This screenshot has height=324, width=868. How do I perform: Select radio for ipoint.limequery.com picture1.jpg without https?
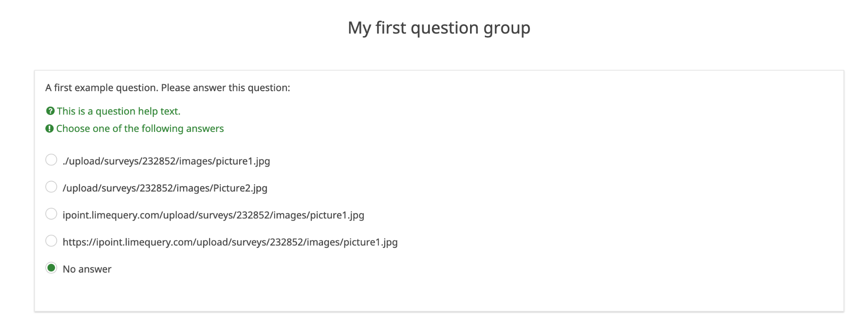coord(51,214)
